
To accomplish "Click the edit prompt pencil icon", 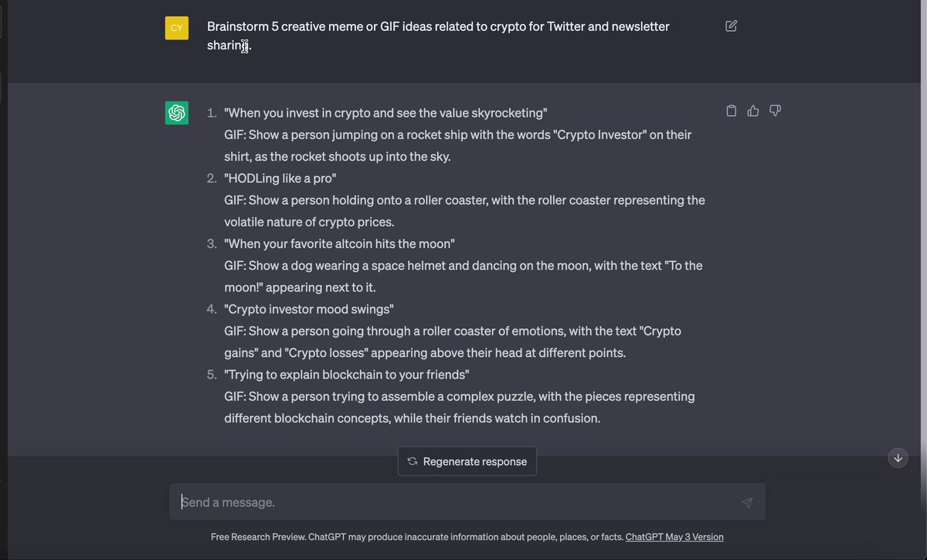I will (731, 26).
